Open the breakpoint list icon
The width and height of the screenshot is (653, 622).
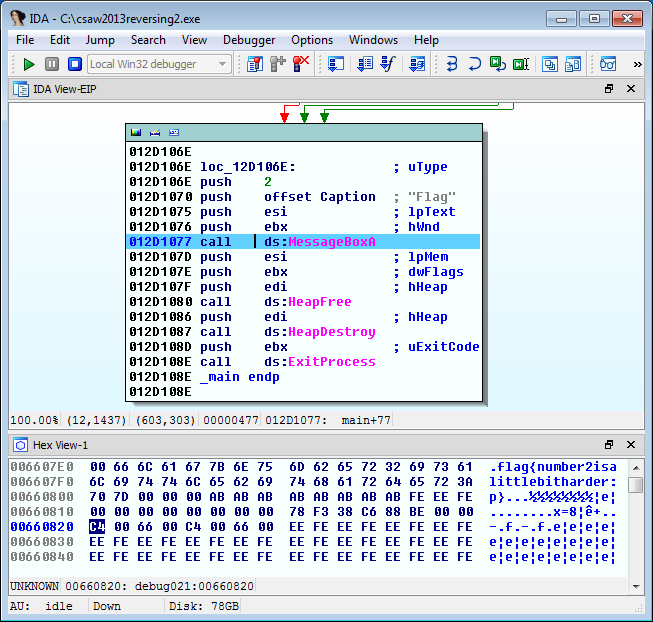255,65
